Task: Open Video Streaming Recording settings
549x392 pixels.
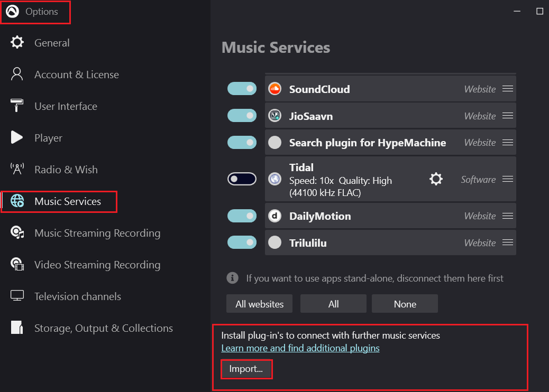Action: [97, 265]
